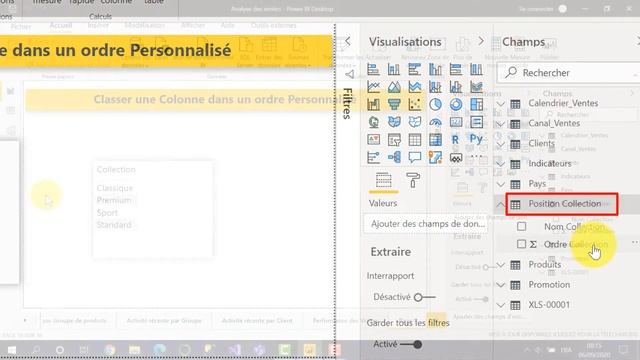Screen dimensions: 640x360
Task: Select the clustered bar chart visual
Action: point(415,70)
